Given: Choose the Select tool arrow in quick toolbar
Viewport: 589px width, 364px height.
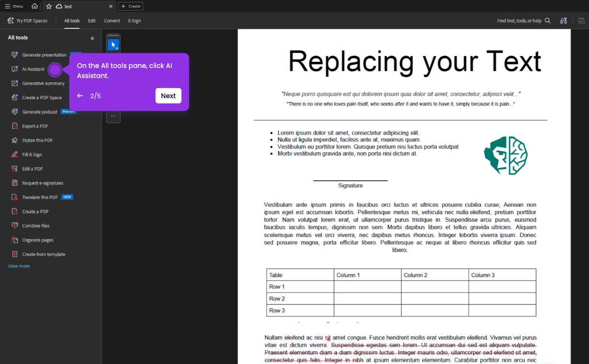Looking at the screenshot, I should click(x=113, y=45).
